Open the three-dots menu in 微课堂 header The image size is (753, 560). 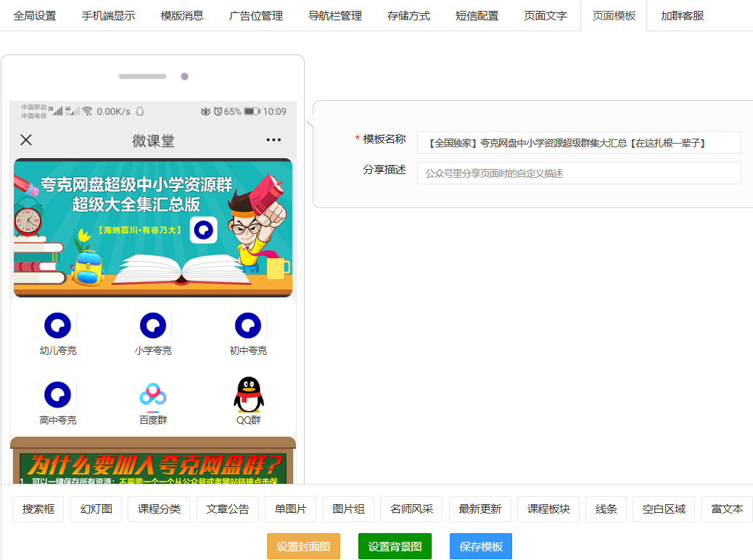[x=273, y=140]
